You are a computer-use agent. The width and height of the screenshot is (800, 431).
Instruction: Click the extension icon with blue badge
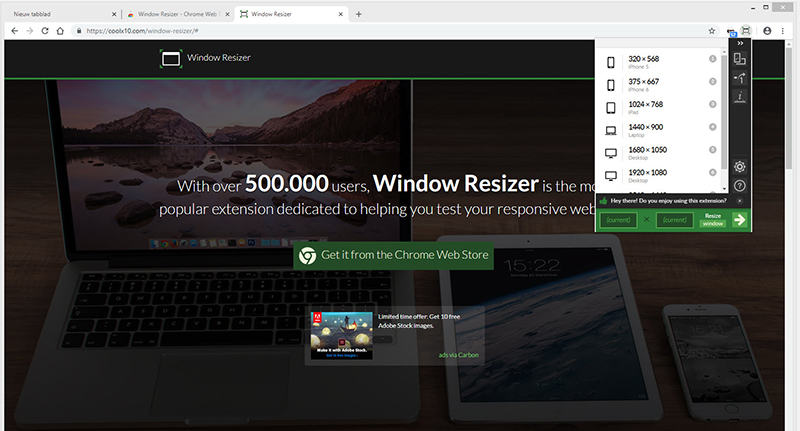732,32
